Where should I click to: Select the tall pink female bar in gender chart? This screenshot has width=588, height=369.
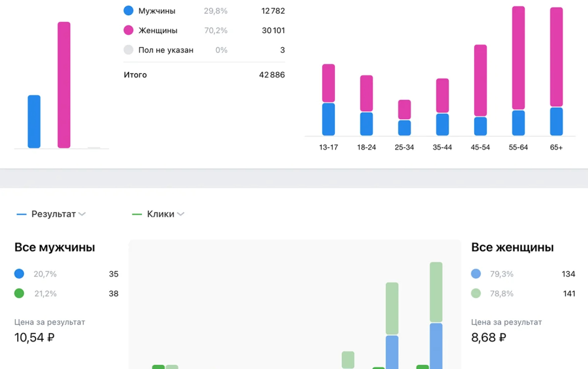tap(64, 85)
